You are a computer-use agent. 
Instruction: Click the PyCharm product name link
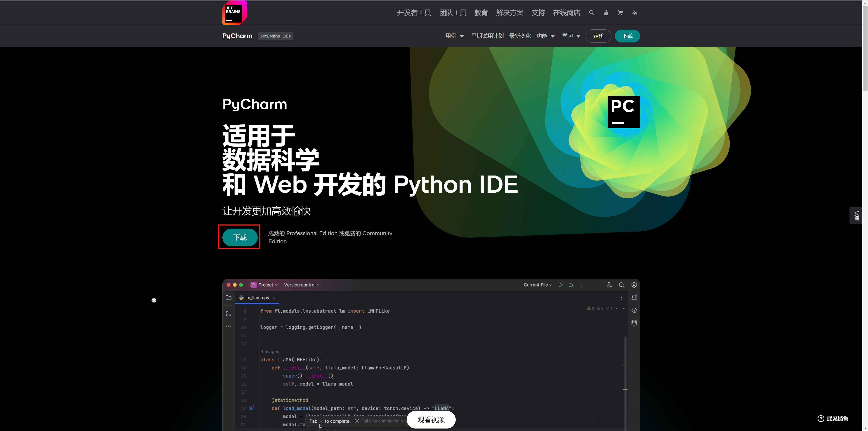point(237,36)
